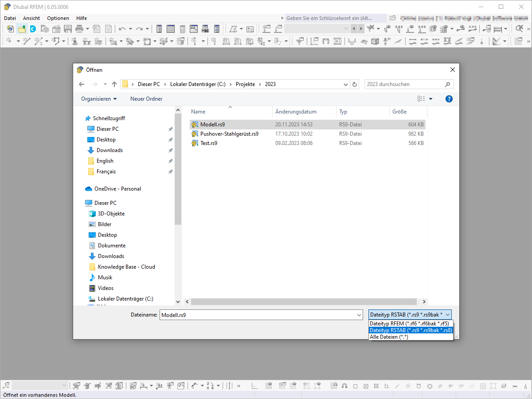Save the model using the Save icon
This screenshot has width=532, height=399.
pos(67,28)
